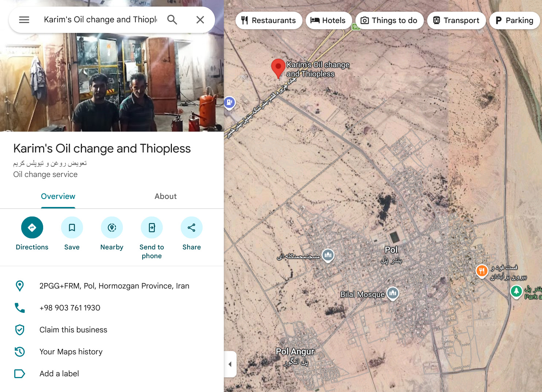Click the Oil change service category text
Image resolution: width=542 pixels, height=392 pixels.
click(x=45, y=174)
